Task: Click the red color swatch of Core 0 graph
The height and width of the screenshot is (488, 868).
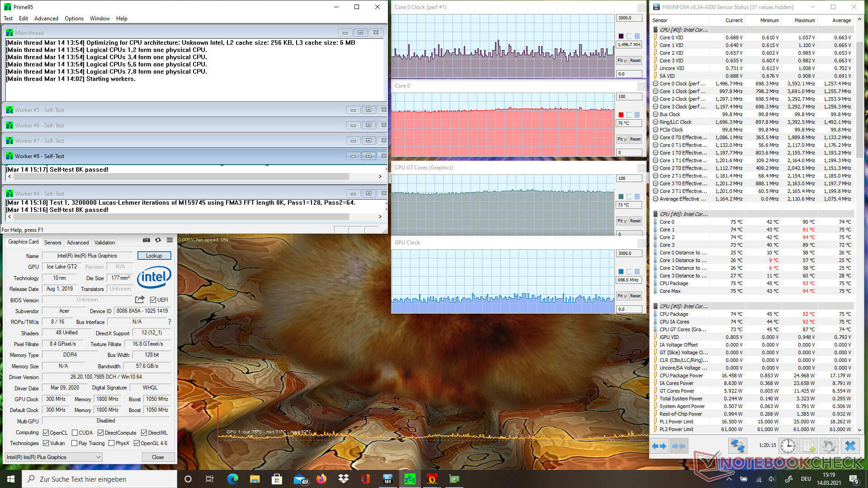Action: pos(621,115)
